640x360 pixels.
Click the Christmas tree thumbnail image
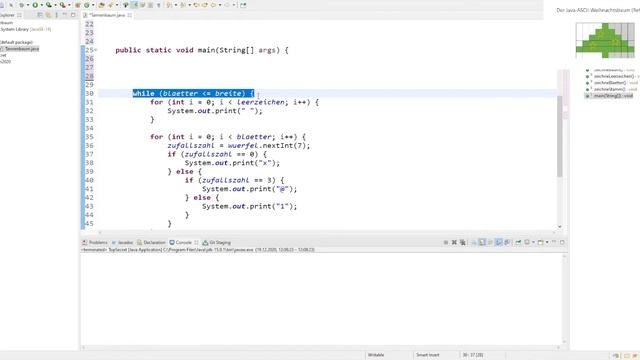point(605,40)
